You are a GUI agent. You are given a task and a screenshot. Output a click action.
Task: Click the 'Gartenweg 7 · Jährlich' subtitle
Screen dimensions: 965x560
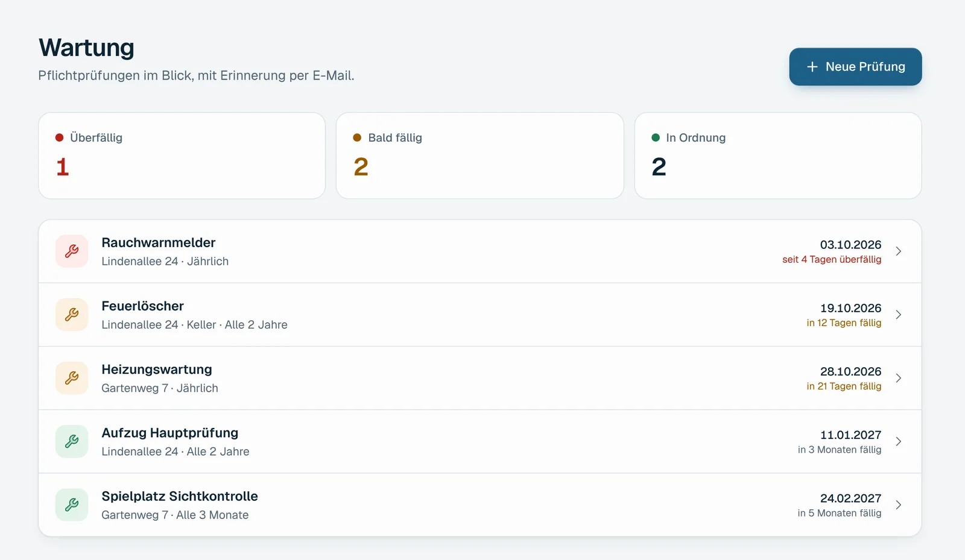point(160,388)
